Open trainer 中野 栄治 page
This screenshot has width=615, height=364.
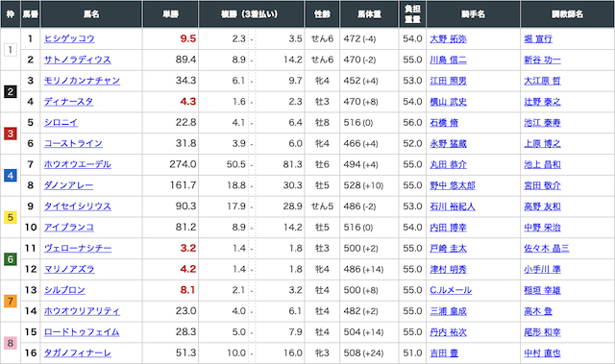(542, 228)
